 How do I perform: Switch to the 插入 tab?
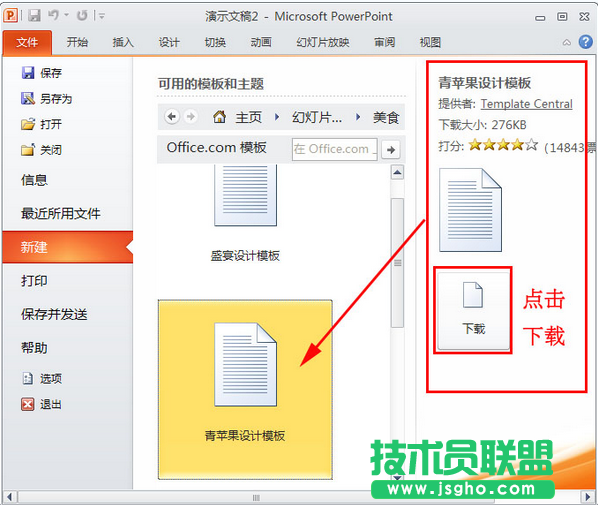[x=123, y=42]
